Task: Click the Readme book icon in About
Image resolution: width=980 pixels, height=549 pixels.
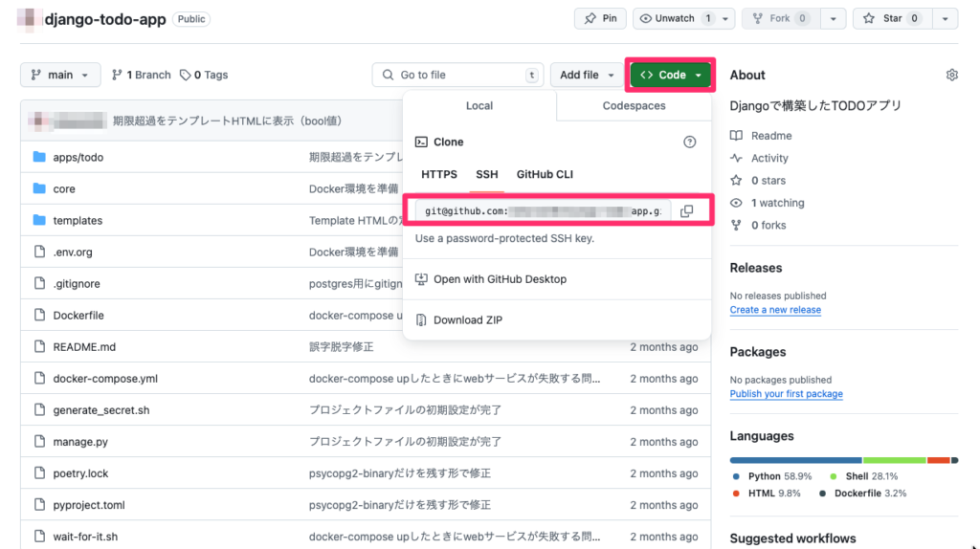Action: (736, 136)
